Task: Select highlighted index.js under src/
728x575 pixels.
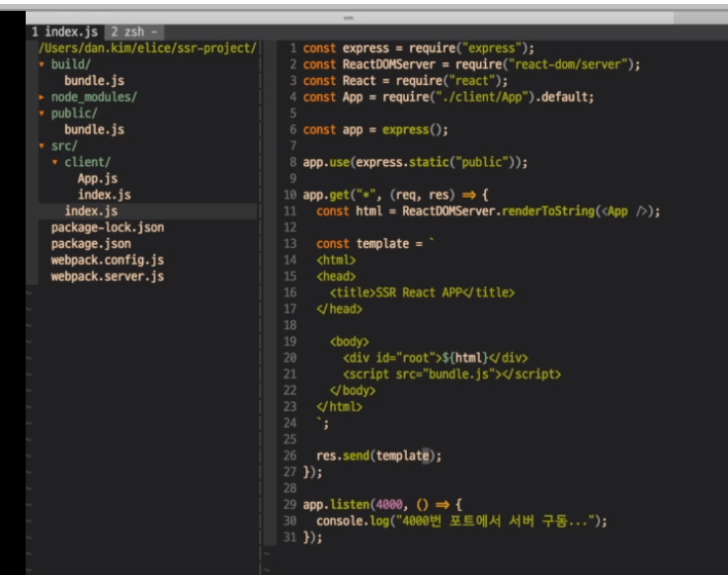Action: [91, 210]
